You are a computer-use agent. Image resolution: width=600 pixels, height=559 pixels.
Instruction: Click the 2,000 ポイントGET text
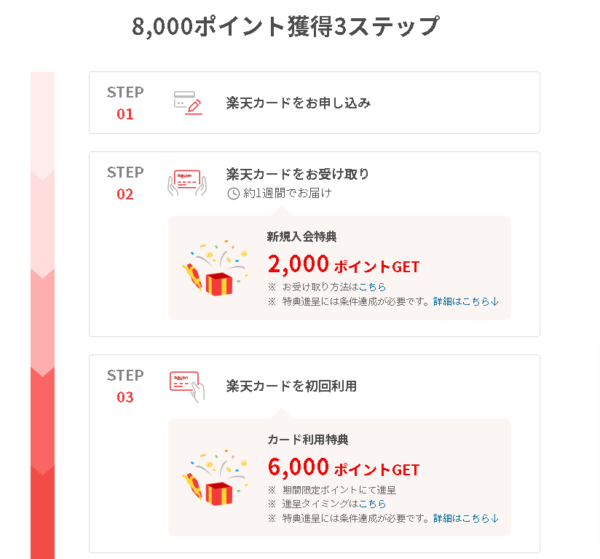pos(343,264)
